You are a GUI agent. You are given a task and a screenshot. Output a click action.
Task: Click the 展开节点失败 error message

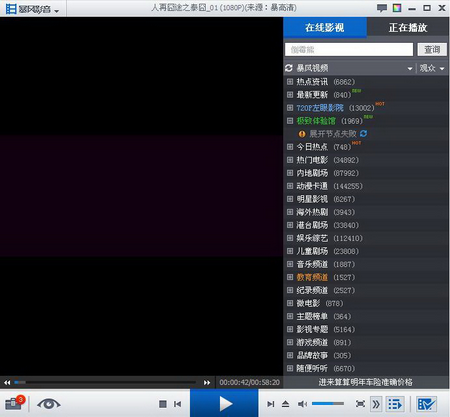(333, 134)
